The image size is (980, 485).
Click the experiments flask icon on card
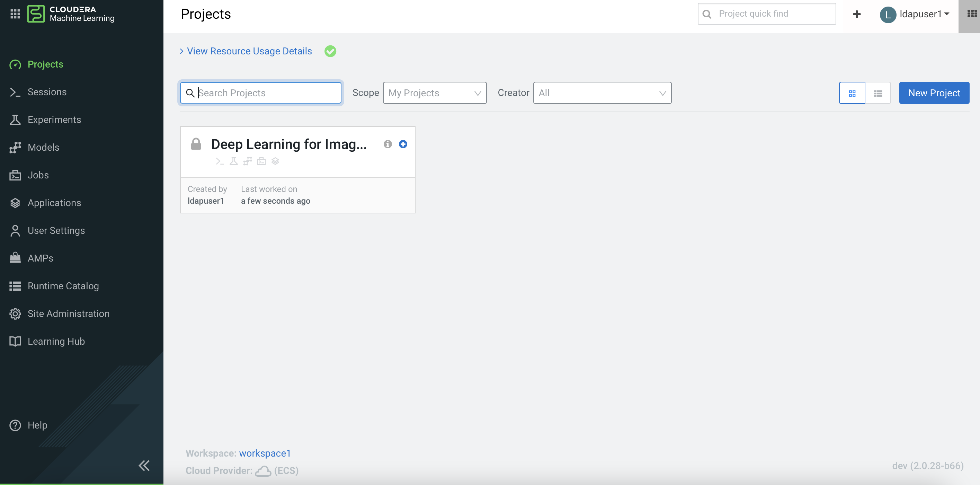[234, 161]
